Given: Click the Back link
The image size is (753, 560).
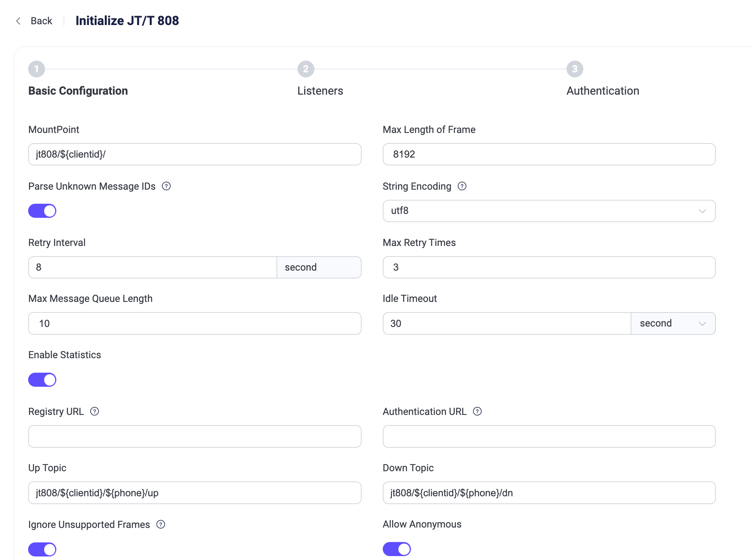Looking at the screenshot, I should click(41, 21).
